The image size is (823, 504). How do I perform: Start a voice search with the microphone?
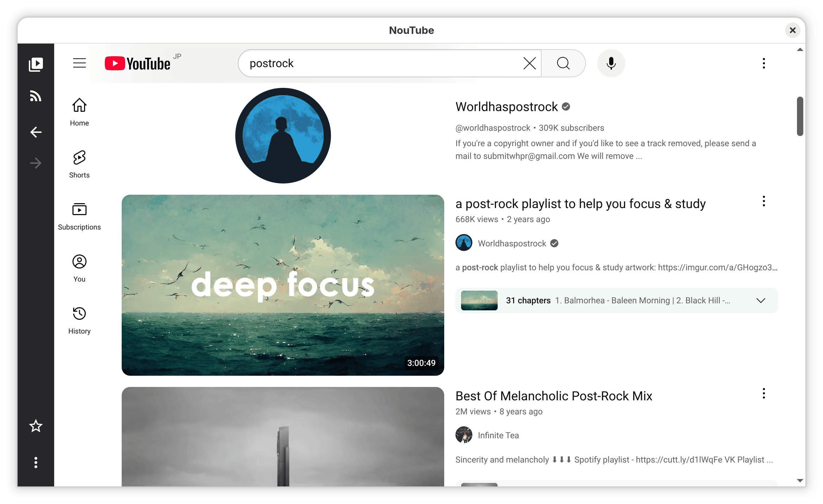coord(611,63)
